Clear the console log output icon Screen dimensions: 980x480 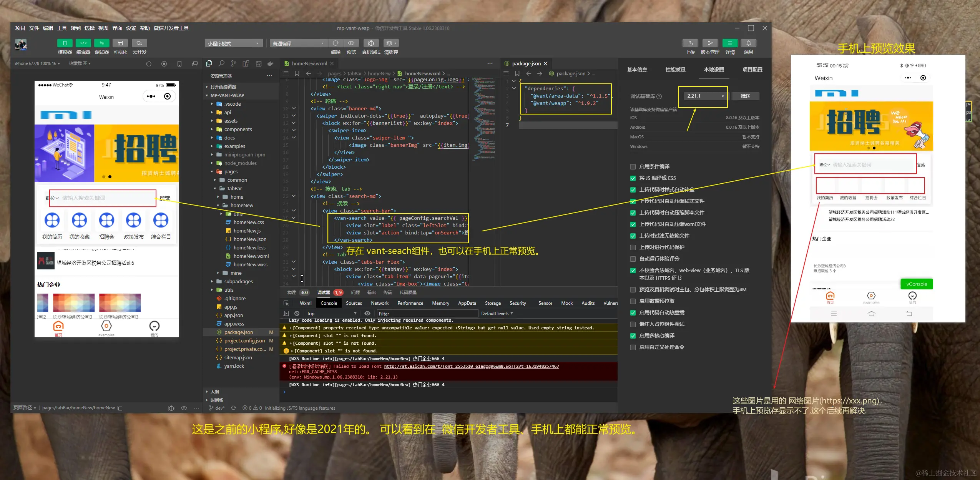297,314
